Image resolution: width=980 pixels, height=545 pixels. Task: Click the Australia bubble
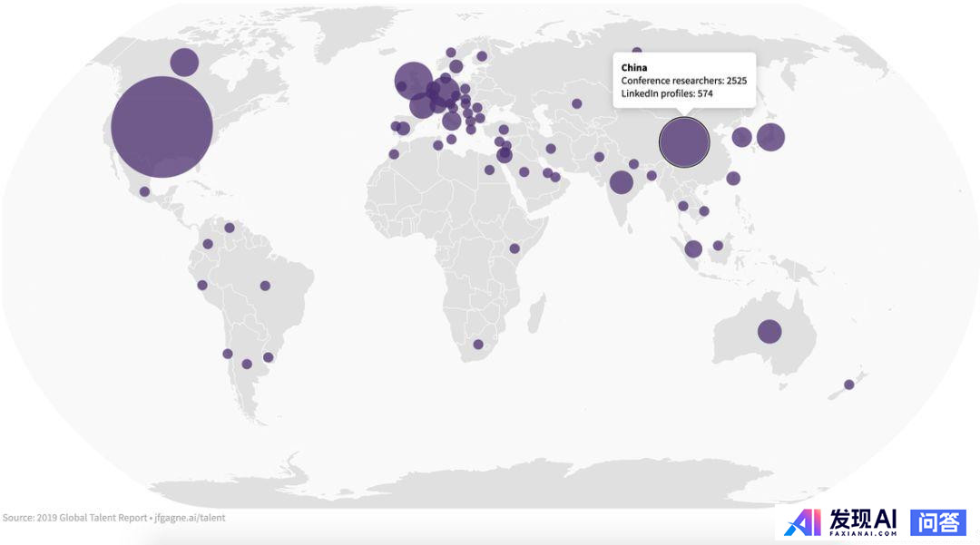point(769,332)
